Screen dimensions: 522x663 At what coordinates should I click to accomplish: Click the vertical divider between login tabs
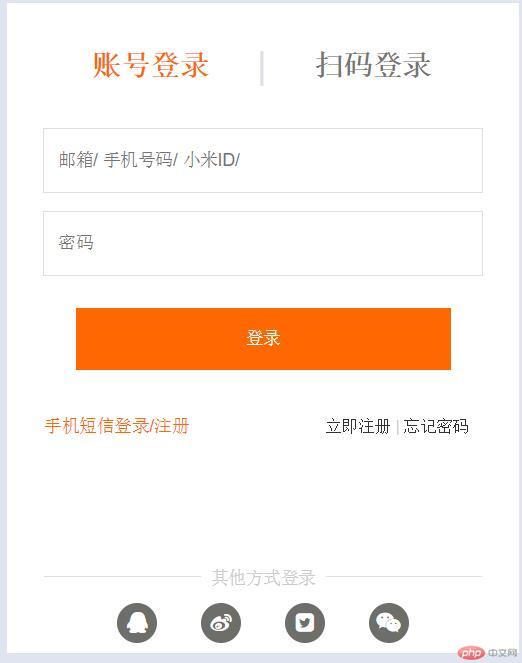pos(262,68)
